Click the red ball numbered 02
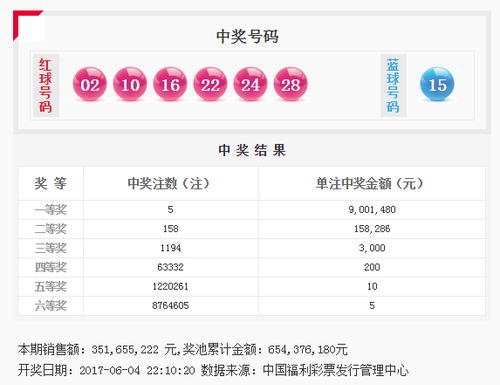Image resolution: width=500 pixels, height=385 pixels. (90, 84)
